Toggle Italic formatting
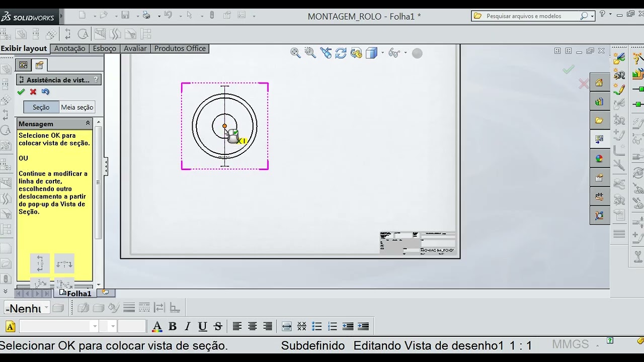Image resolution: width=644 pixels, height=362 pixels. (x=188, y=327)
